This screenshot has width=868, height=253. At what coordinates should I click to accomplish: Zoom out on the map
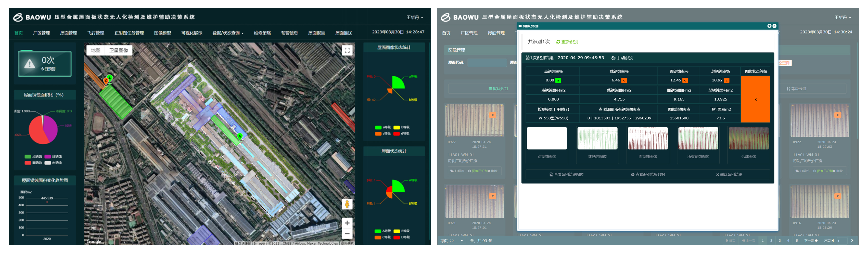(347, 233)
